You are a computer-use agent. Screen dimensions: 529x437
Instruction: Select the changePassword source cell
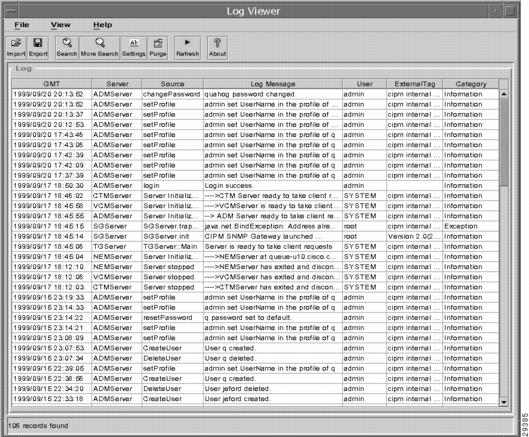171,94
